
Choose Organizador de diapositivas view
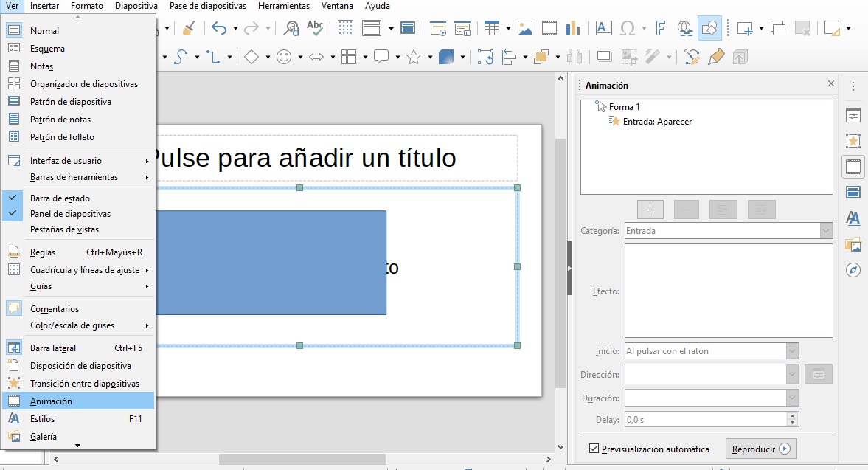(x=78, y=84)
